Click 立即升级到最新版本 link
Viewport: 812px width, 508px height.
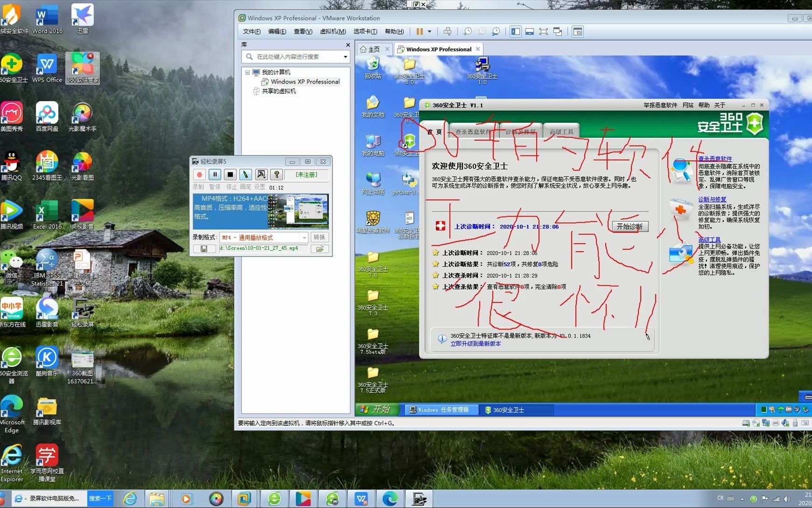coord(476,344)
